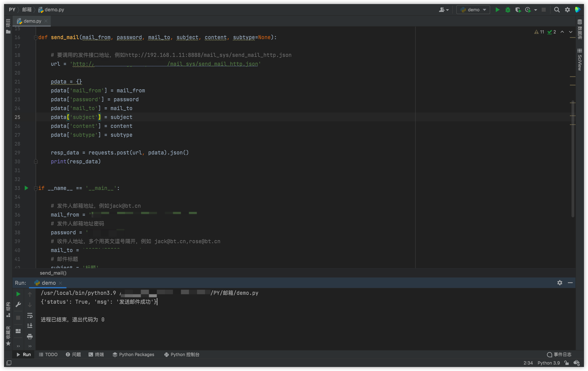Click the colorful JetBrains toolbox icon
This screenshot has width=588, height=371.
(578, 10)
